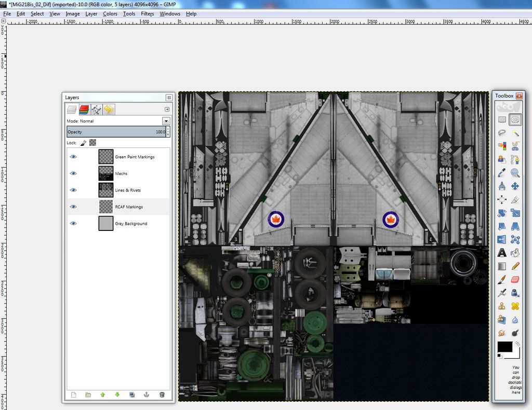Select the Ellipse Select tool

515,120
